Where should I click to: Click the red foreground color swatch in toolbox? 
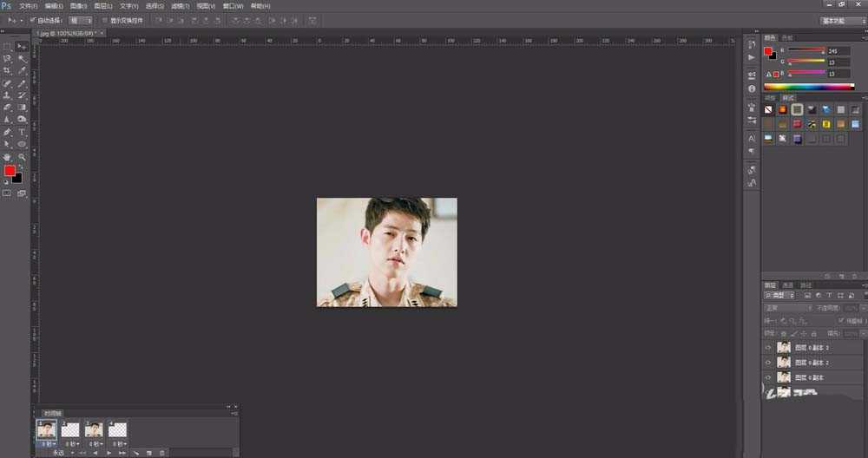tap(10, 171)
